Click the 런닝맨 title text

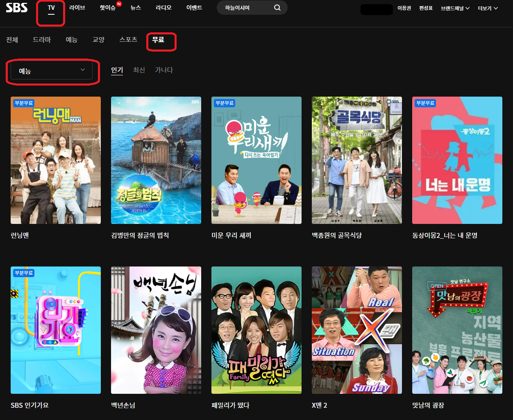pos(20,235)
